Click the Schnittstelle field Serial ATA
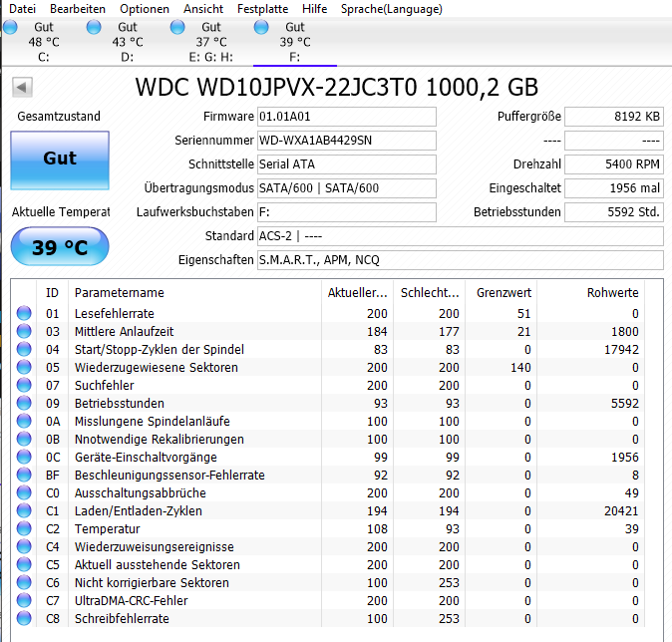This screenshot has width=672, height=642. click(x=346, y=164)
